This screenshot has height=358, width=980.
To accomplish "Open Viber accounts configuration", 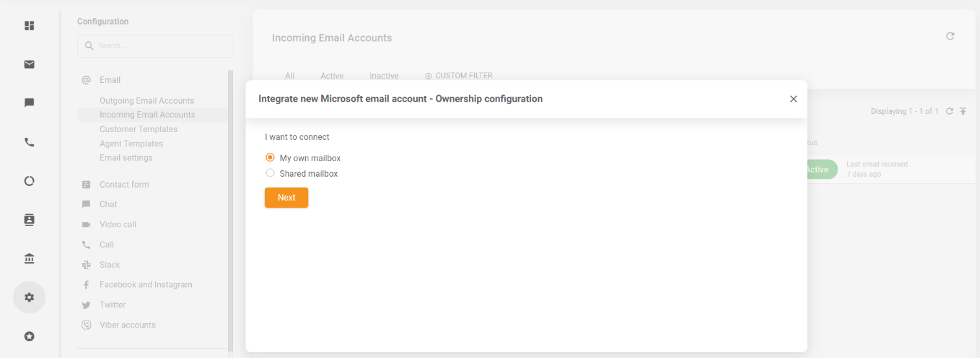I will point(128,325).
